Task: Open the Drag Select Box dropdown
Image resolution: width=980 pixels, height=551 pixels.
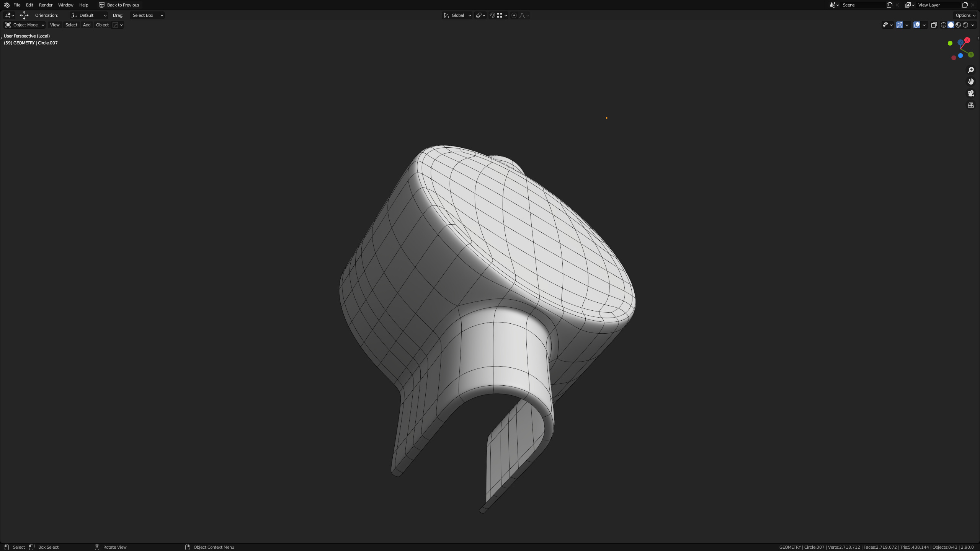Action: click(147, 15)
